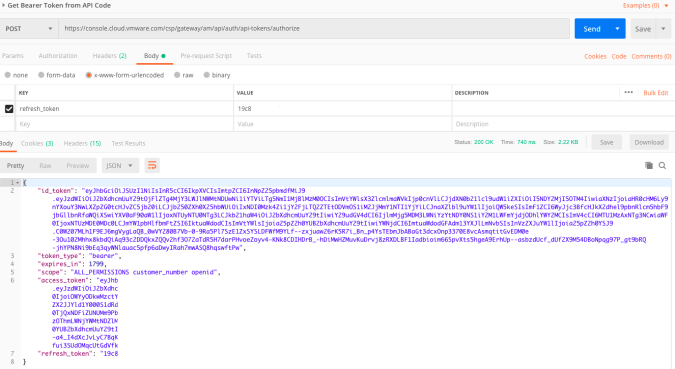Search the response with magnifier icon
675x369 pixels.
click(x=663, y=165)
